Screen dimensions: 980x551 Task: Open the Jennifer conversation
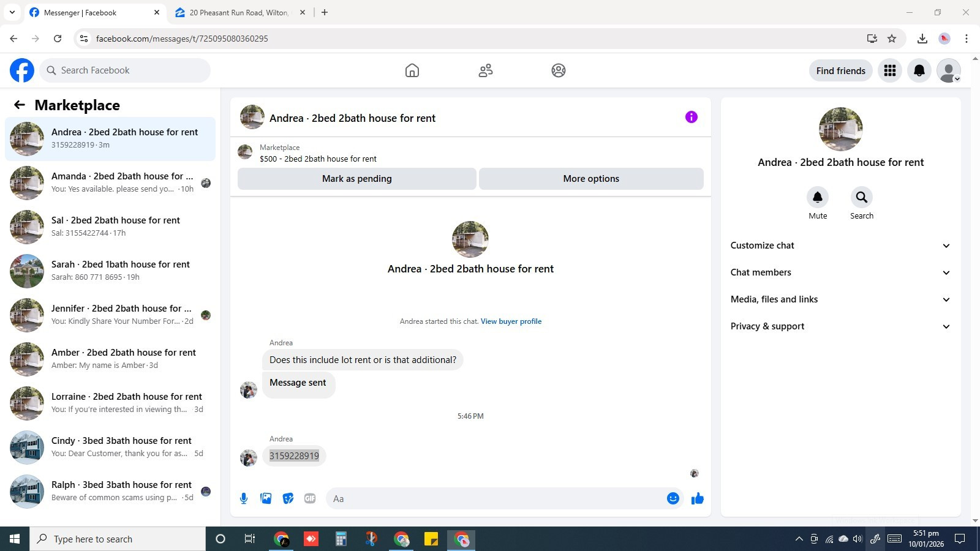[x=110, y=315]
